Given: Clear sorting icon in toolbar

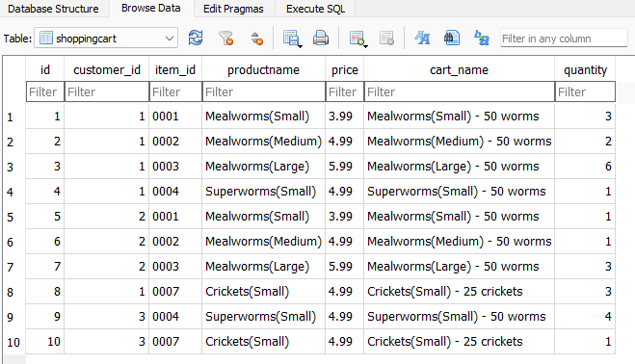Looking at the screenshot, I should tap(256, 39).
